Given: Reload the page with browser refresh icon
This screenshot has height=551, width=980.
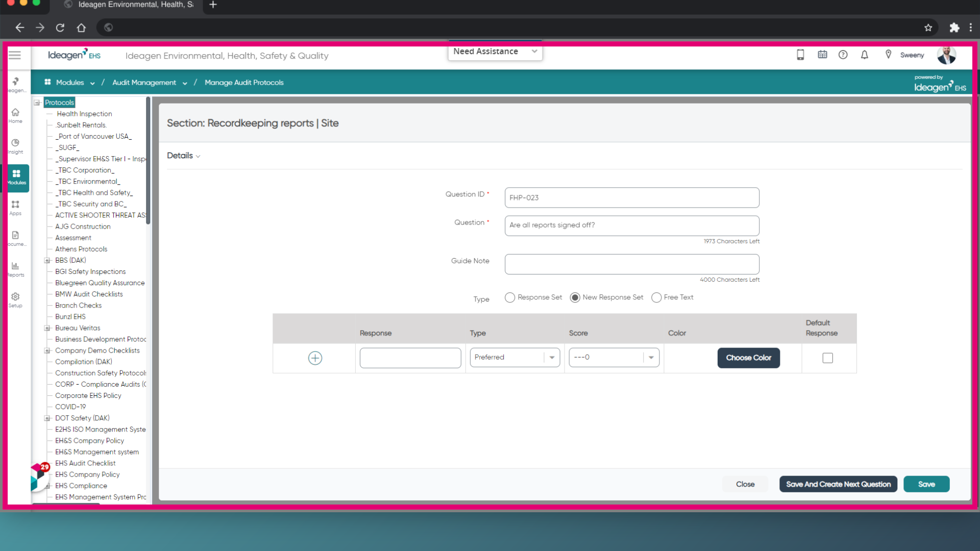Looking at the screenshot, I should pyautogui.click(x=60, y=28).
